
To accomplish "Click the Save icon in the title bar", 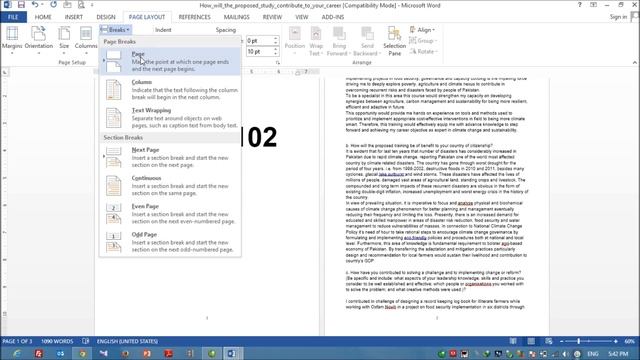I will [x=21, y=5].
